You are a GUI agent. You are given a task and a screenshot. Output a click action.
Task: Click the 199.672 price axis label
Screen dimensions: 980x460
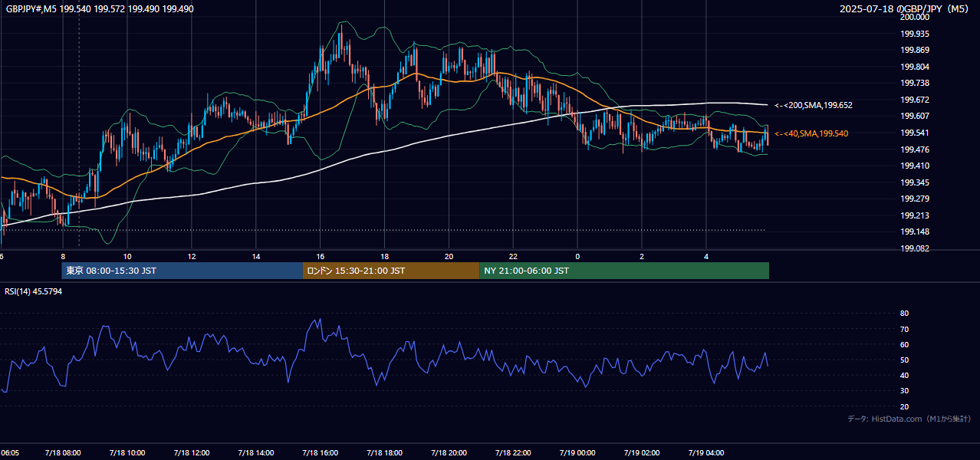click(916, 100)
